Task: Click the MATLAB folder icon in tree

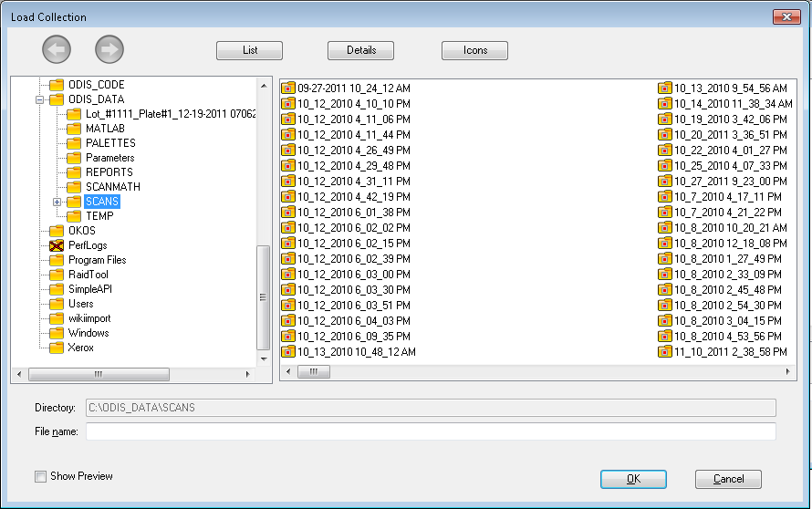Action: coord(74,129)
